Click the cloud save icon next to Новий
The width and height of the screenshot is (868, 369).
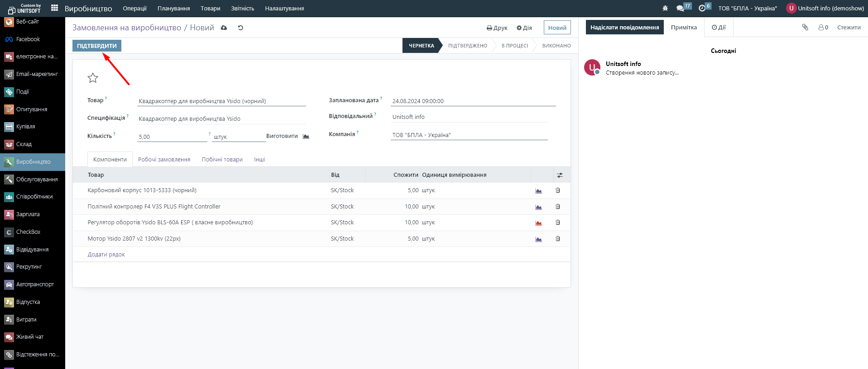coord(224,28)
